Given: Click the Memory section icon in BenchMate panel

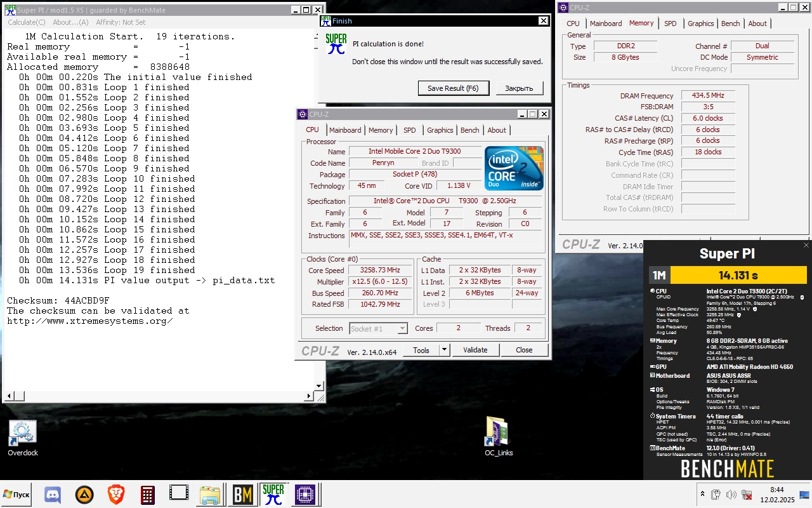Looking at the screenshot, I should tap(652, 341).
